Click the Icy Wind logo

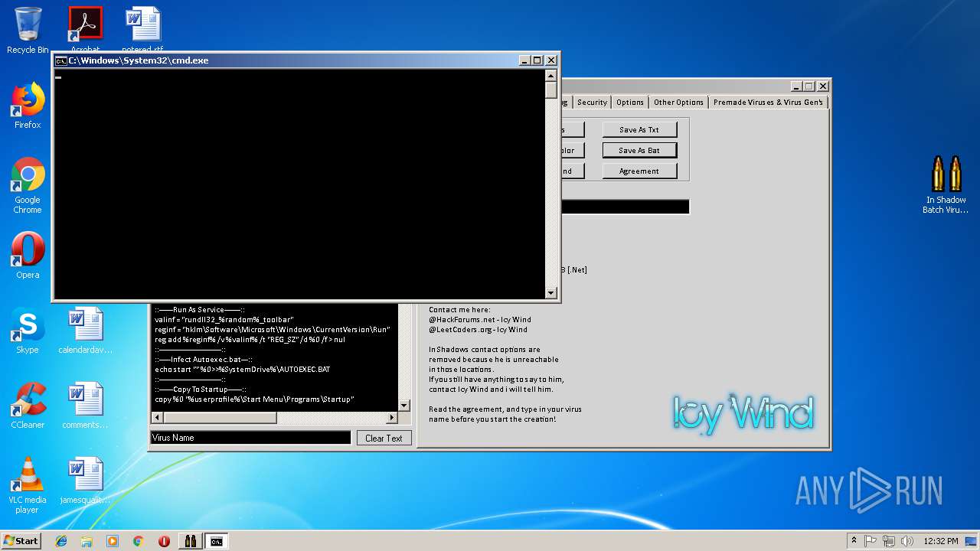(743, 413)
